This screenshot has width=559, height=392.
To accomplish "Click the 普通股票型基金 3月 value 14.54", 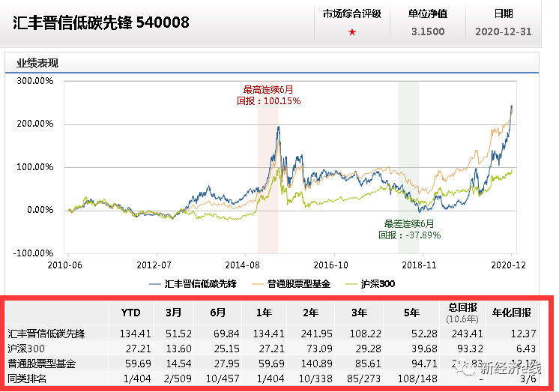I will pyautogui.click(x=178, y=364).
